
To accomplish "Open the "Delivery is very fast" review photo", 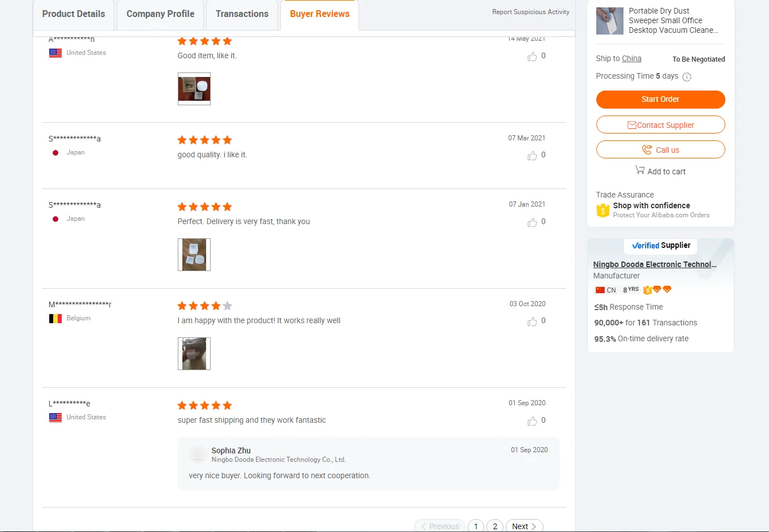I will point(194,255).
